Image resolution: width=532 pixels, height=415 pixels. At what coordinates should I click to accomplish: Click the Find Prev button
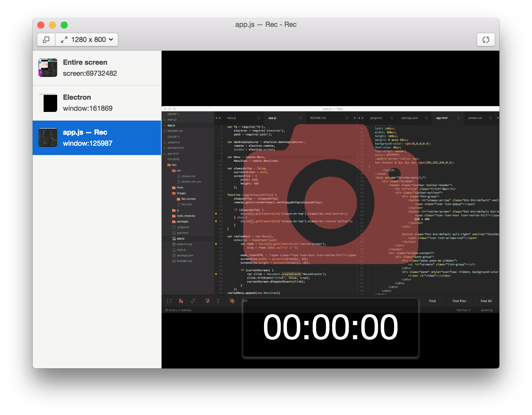pyautogui.click(x=459, y=301)
